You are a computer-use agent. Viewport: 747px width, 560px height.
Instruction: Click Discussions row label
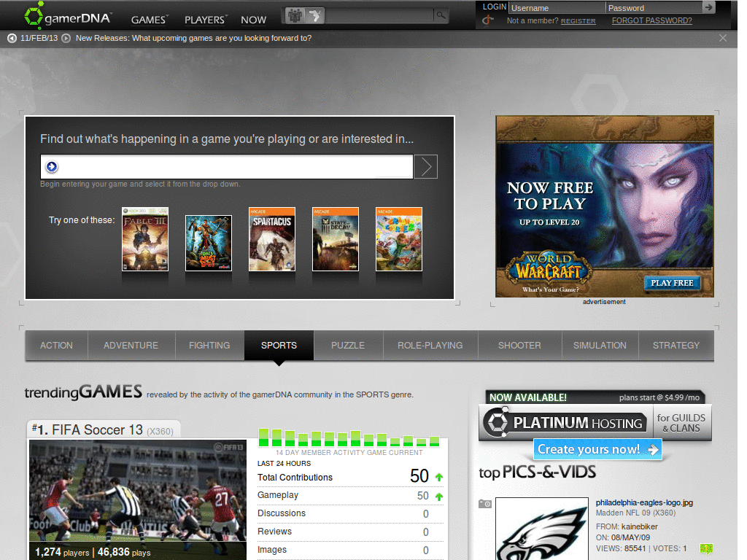(282, 513)
